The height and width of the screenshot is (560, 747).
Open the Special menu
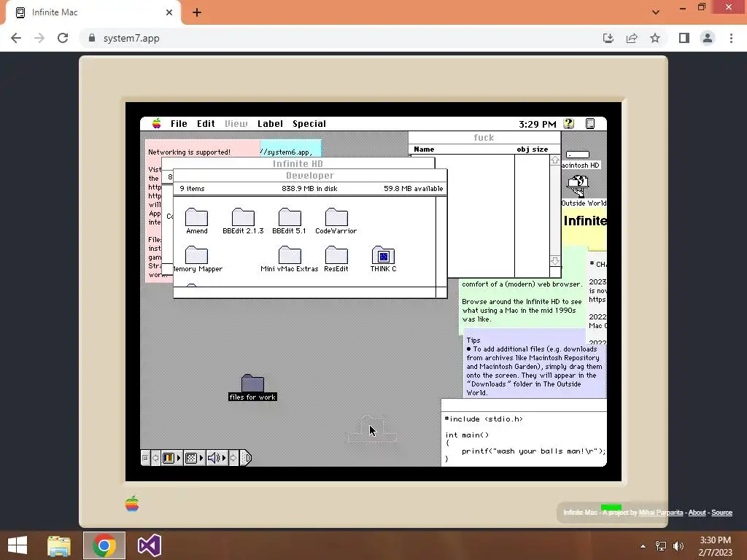309,124
